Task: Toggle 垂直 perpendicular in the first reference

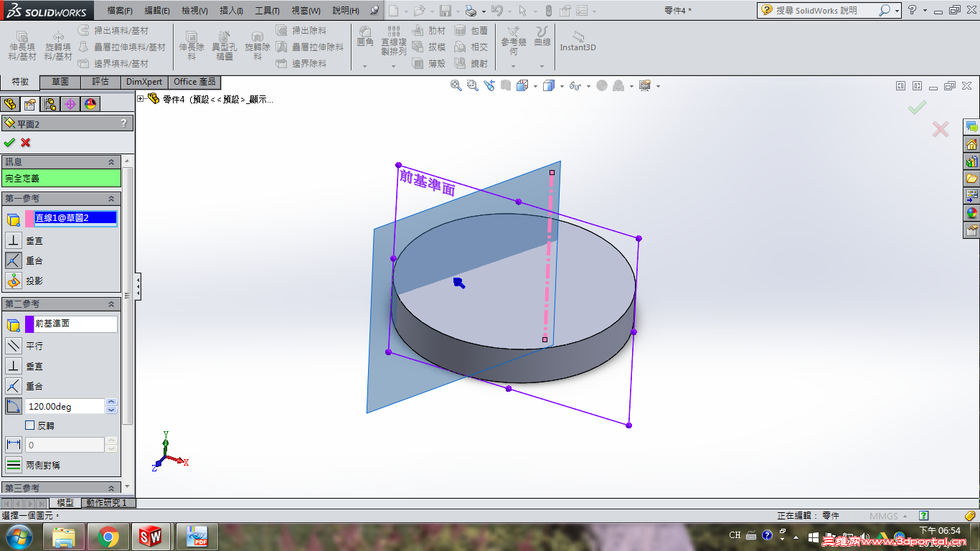Action: pos(14,240)
